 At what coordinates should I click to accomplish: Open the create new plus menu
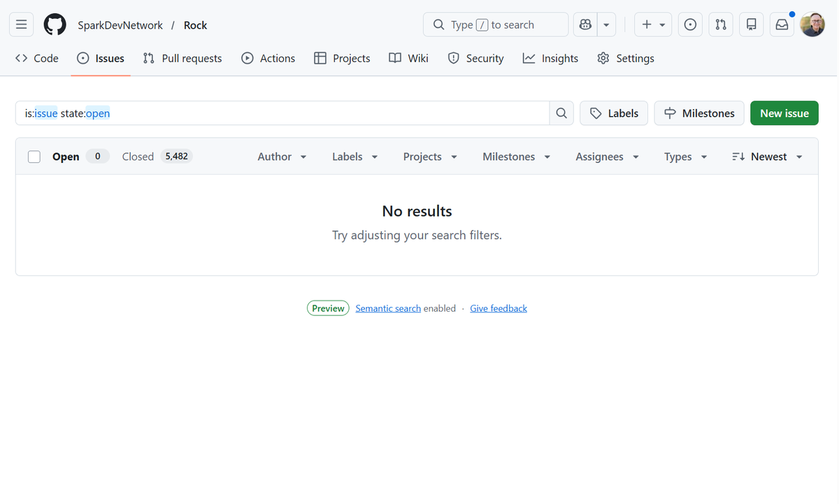(x=653, y=24)
